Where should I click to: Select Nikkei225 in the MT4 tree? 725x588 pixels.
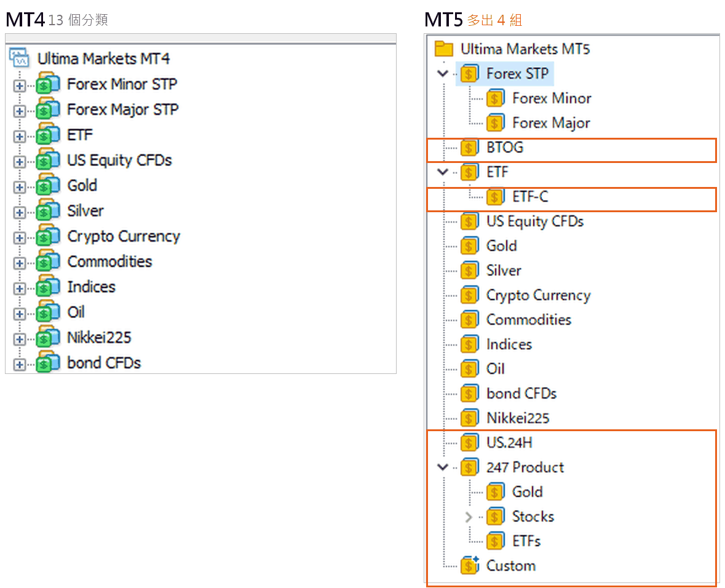99,337
